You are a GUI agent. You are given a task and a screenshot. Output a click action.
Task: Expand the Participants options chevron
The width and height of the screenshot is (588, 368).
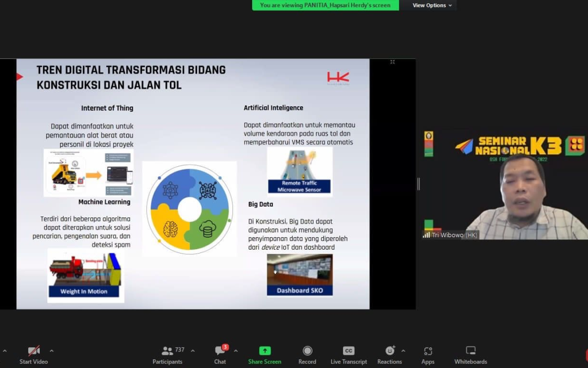[x=193, y=351]
